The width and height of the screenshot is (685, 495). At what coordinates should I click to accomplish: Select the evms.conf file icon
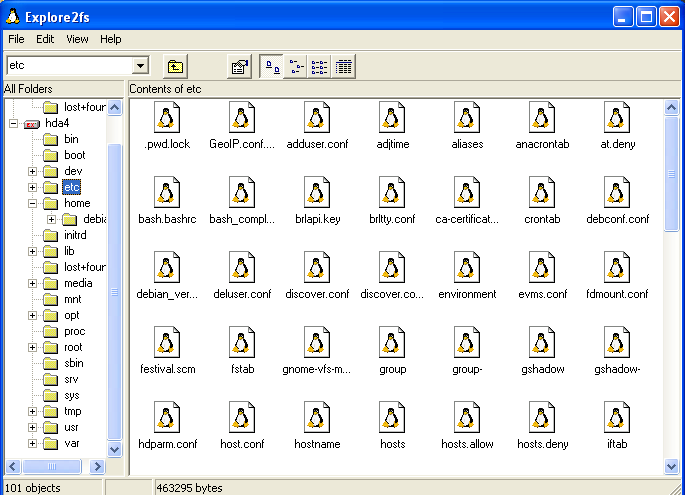click(x=542, y=267)
